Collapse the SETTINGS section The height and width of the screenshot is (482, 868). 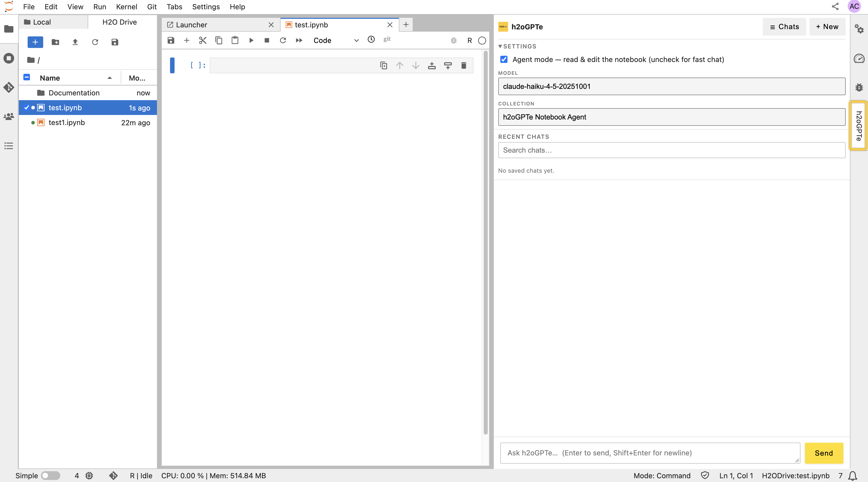click(517, 46)
